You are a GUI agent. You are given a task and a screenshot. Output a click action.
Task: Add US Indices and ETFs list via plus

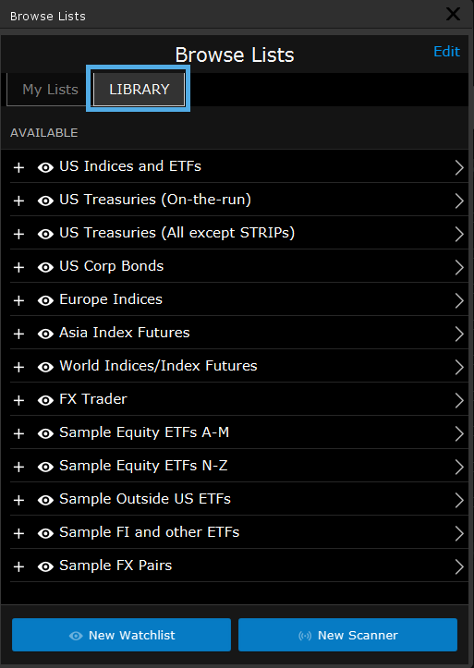(19, 167)
